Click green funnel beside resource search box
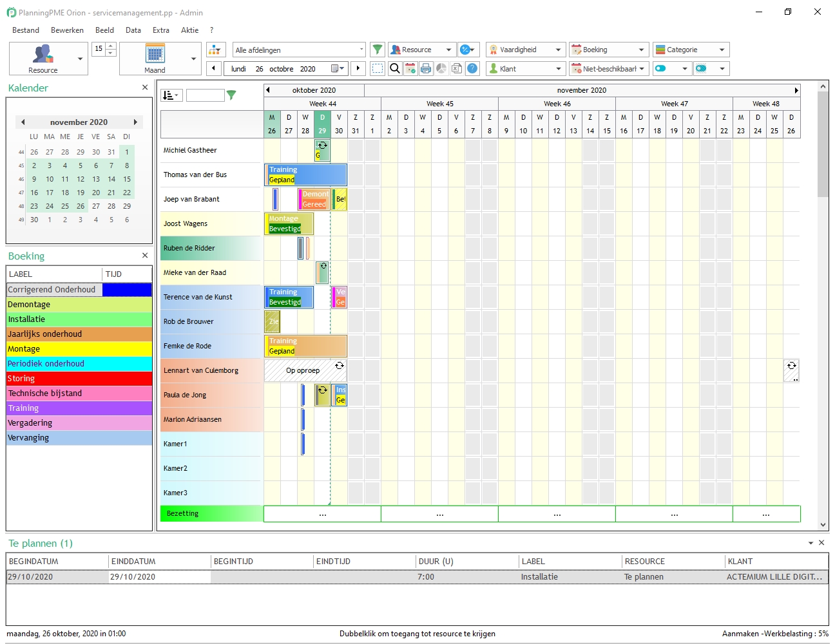Screen dimensions: 835x644 coord(231,95)
